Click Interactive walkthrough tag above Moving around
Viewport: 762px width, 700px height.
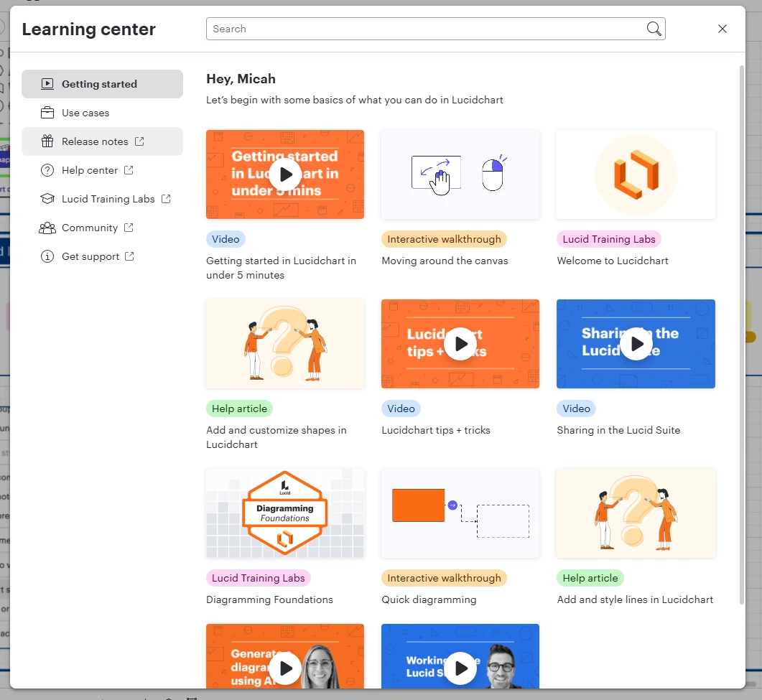point(444,239)
